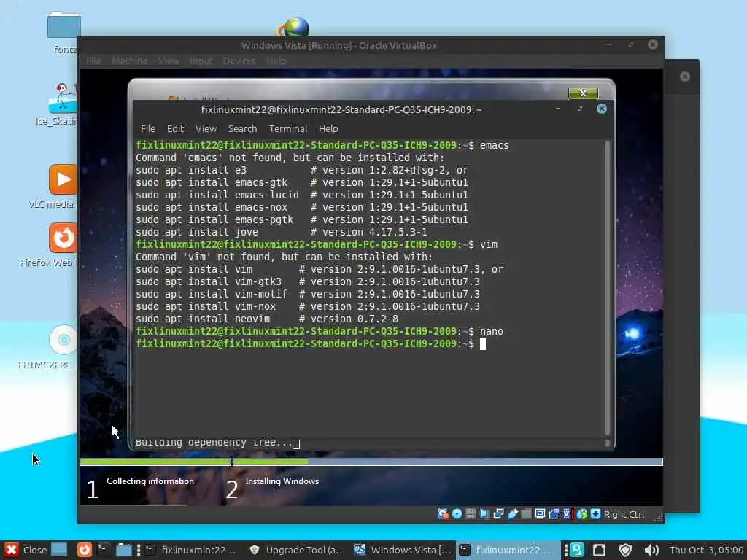Viewport: 747px width, 560px height.
Task: Switch to the Upgrade Tool taskbar entry
Action: pyautogui.click(x=298, y=550)
